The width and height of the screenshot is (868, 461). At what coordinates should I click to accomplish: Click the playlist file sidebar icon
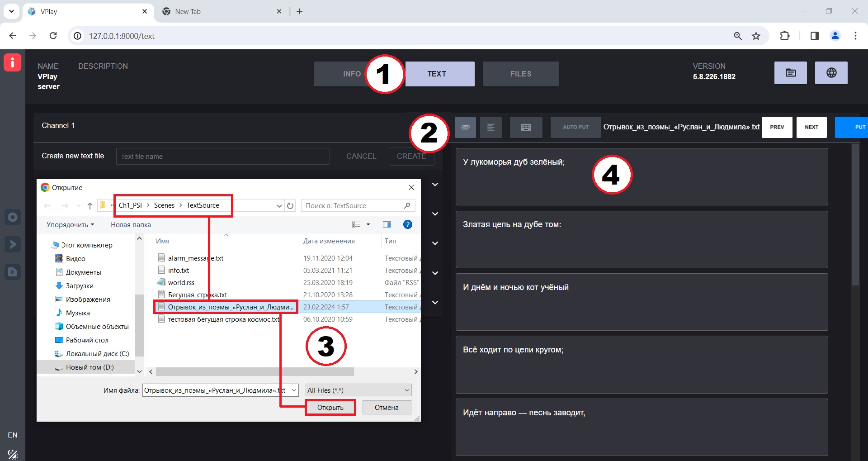(x=13, y=272)
